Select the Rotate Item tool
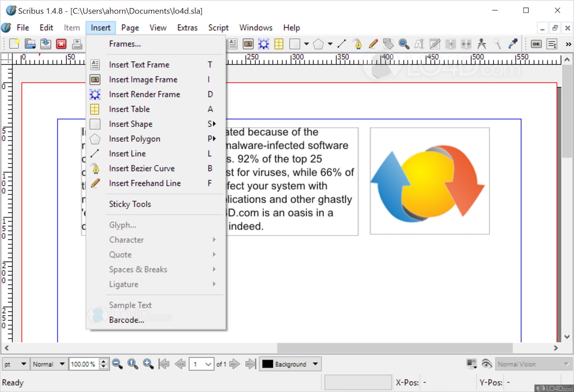Viewport: 574px width, 392px height. point(388,44)
